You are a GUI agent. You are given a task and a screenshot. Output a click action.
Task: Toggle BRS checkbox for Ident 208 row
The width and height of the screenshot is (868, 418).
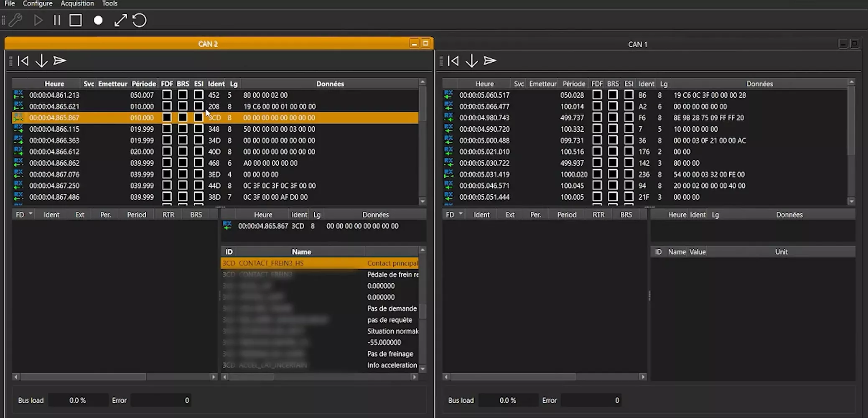(x=183, y=107)
